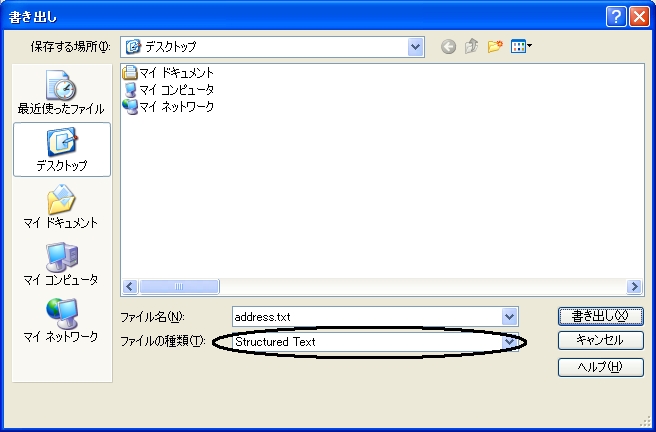Create a new folder
Image resolution: width=656 pixels, height=432 pixels.
(495, 46)
